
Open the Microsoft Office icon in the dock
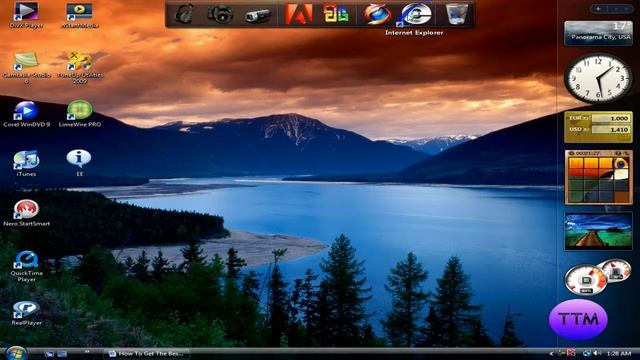[336, 14]
